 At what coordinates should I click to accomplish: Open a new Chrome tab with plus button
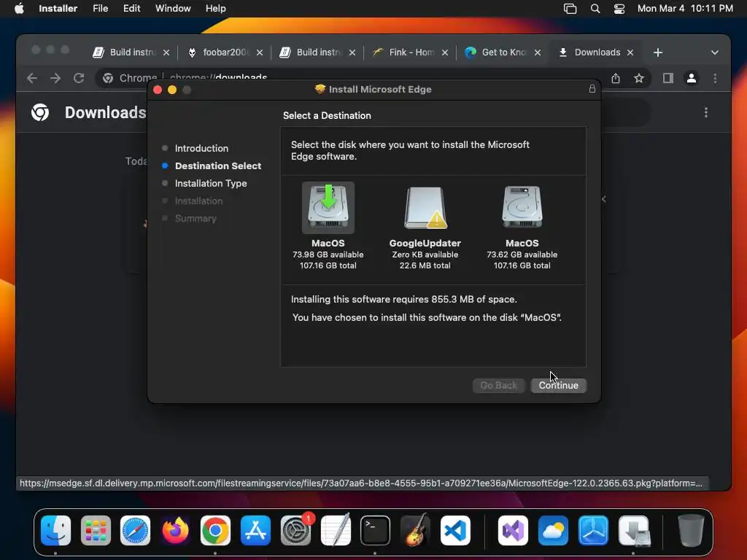tap(658, 52)
